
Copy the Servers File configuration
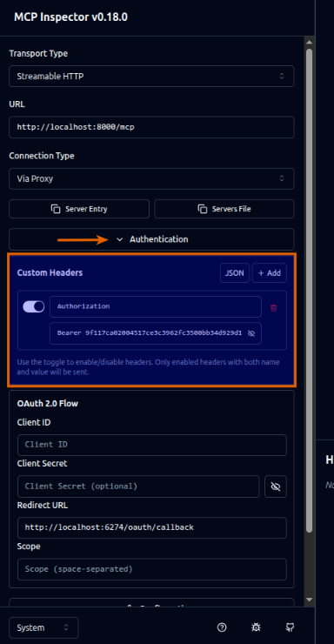point(224,209)
